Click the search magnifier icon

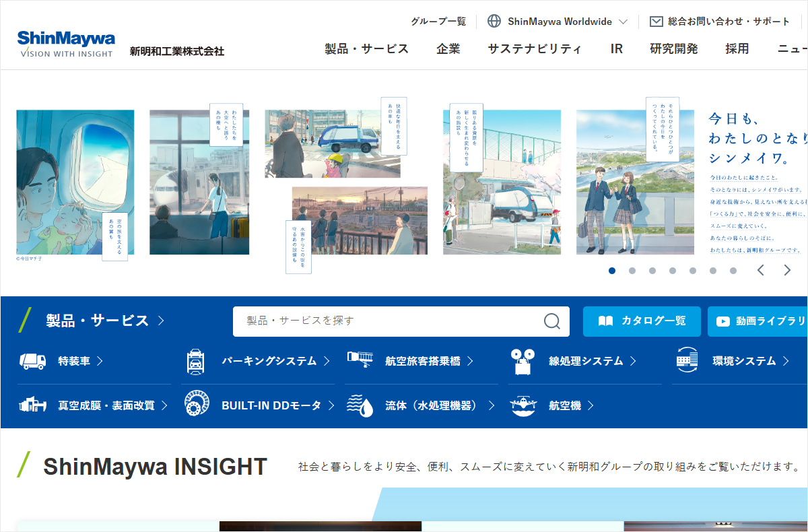pyautogui.click(x=552, y=321)
